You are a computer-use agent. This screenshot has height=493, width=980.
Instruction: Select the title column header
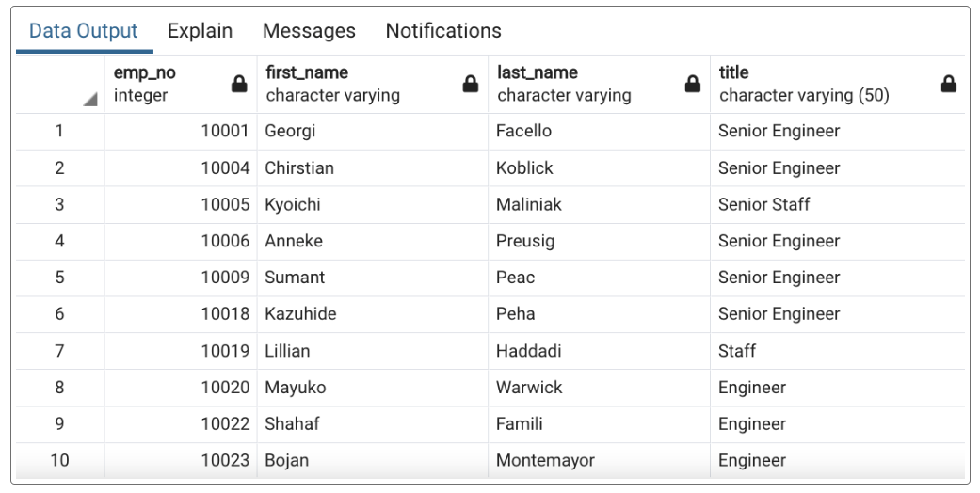[838, 84]
